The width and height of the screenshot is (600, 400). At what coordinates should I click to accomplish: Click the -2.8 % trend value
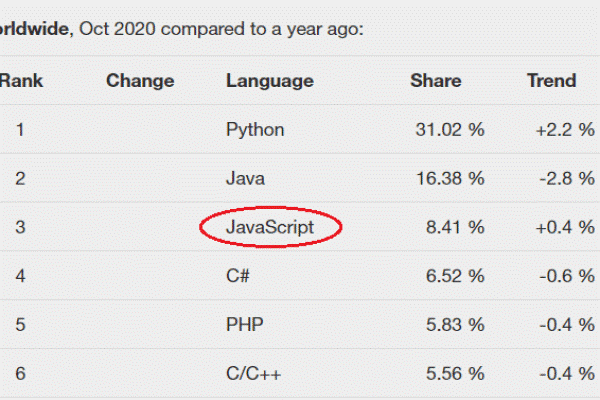point(567,179)
